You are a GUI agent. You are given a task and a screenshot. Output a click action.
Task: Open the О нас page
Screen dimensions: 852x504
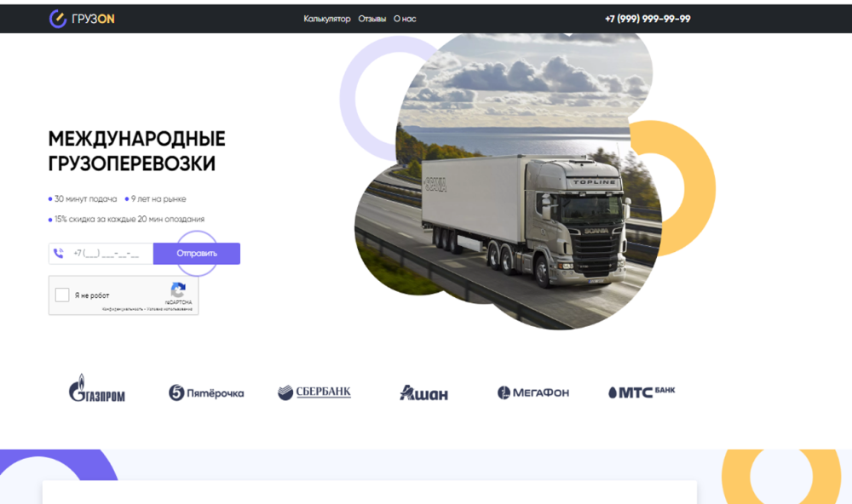(405, 19)
